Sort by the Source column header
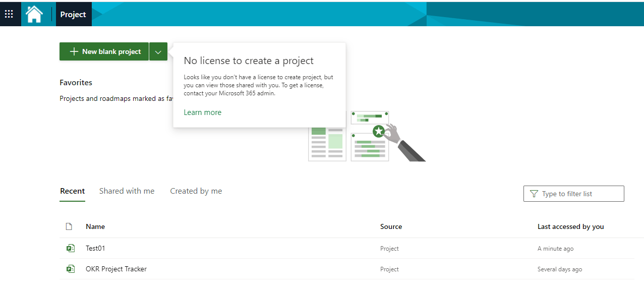This screenshot has width=644, height=293. tap(391, 226)
